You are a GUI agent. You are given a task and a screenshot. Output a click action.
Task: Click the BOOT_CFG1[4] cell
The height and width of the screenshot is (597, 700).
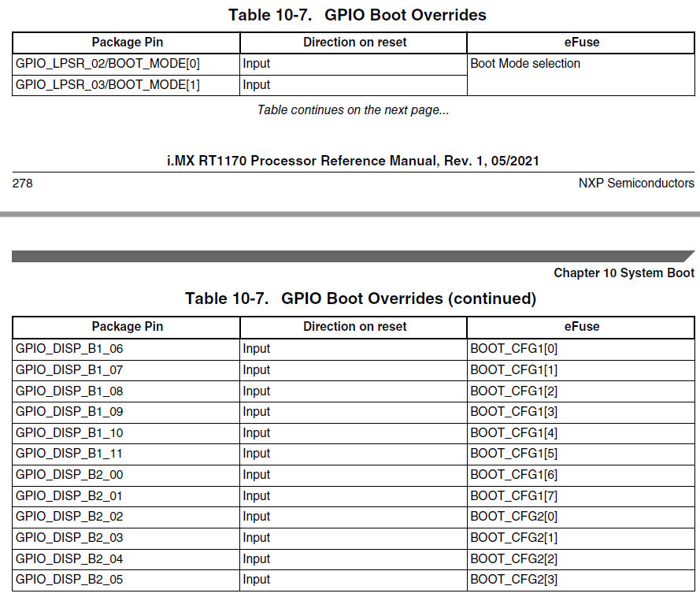coord(581,433)
